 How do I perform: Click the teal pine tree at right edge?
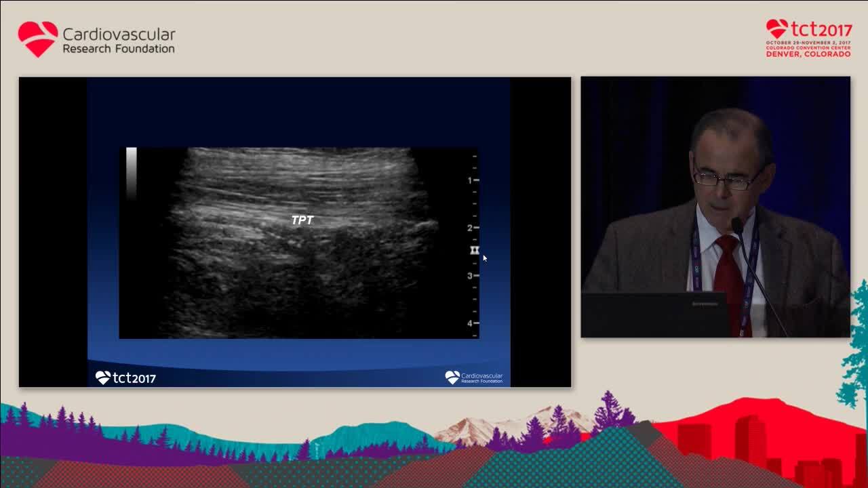(x=856, y=346)
